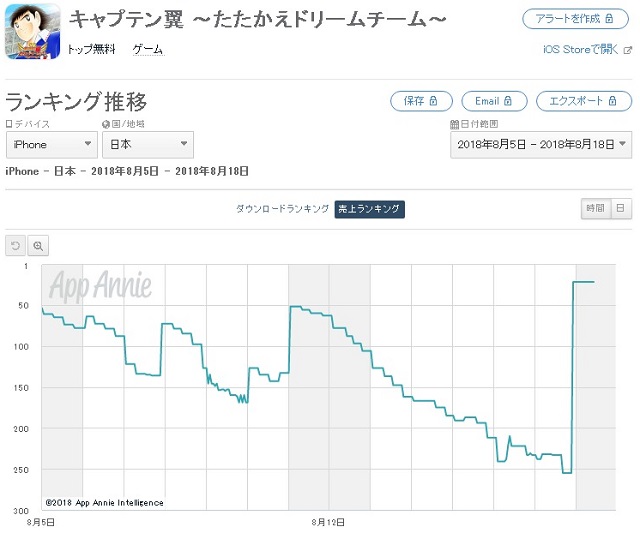Image resolution: width=640 pixels, height=533 pixels.
Task: Click the Captain Tsubasa app icon
Action: coord(32,31)
